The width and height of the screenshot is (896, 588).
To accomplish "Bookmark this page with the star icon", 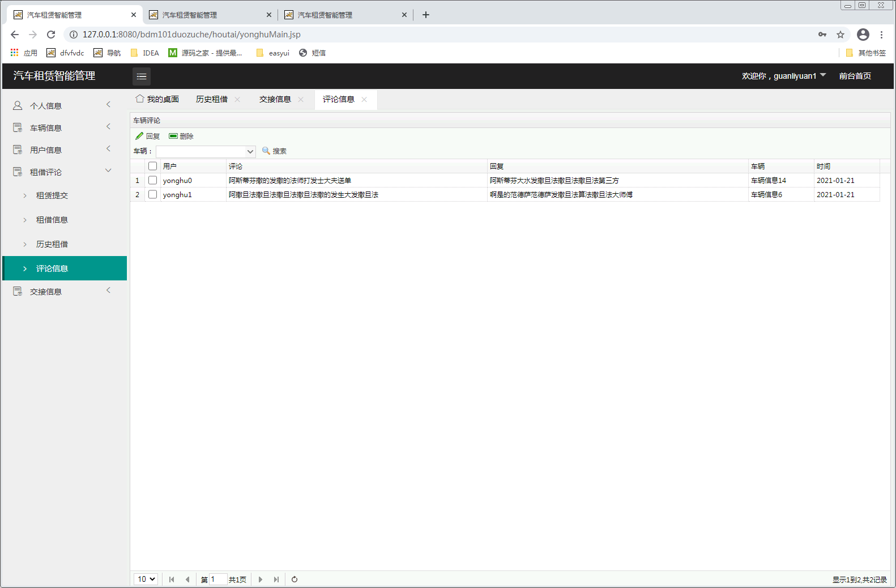I will (x=840, y=35).
